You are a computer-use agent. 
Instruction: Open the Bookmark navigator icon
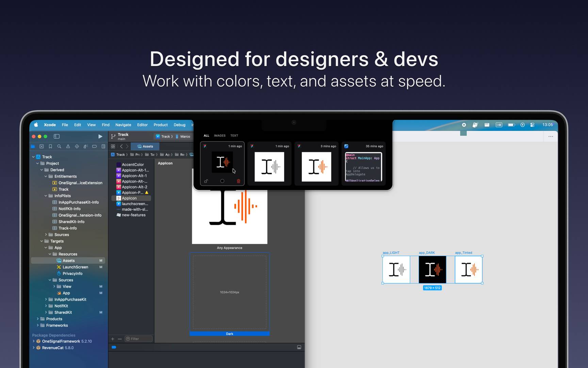pos(50,147)
